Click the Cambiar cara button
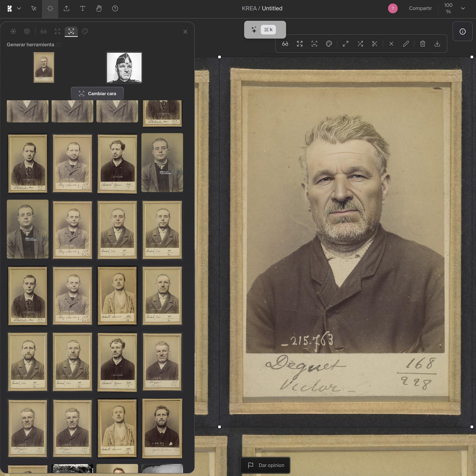The width and height of the screenshot is (476, 476). point(97,93)
